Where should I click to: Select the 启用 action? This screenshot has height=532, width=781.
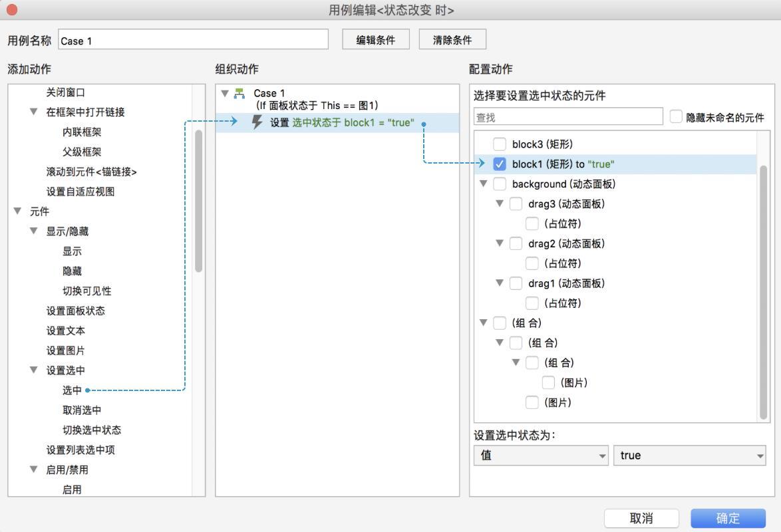[72, 489]
